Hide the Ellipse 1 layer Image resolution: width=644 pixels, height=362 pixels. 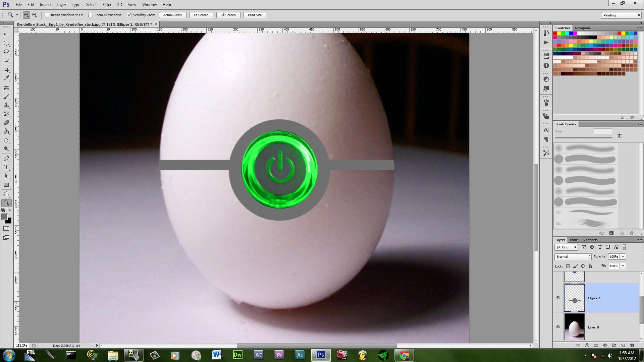pyautogui.click(x=558, y=298)
